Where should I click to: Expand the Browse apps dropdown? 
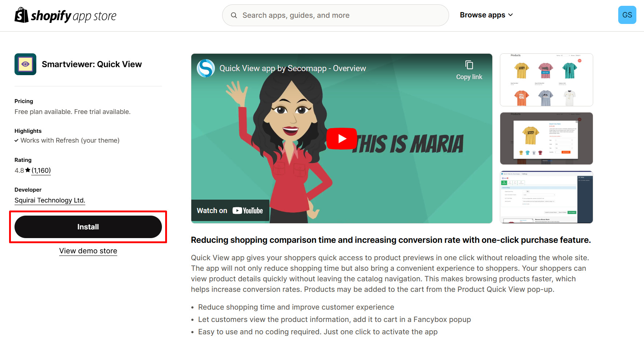486,15
